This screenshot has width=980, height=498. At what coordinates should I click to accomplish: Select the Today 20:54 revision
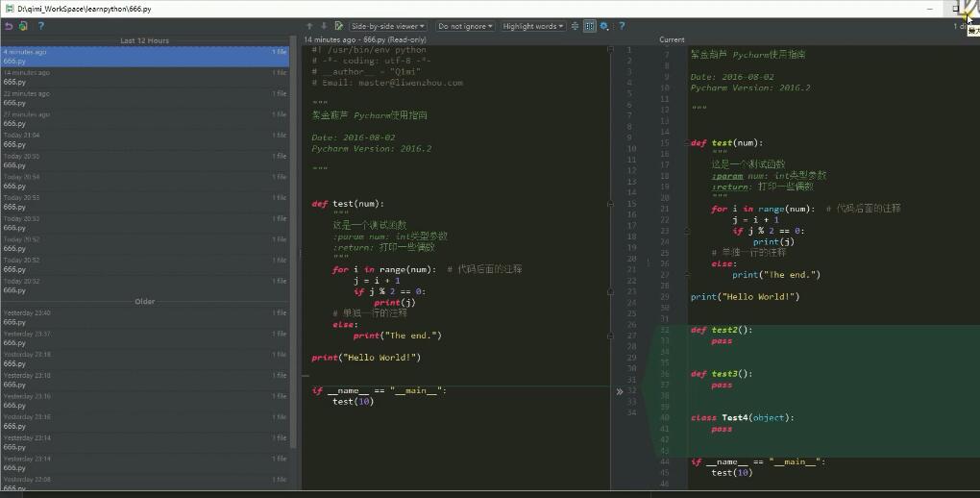(145, 182)
